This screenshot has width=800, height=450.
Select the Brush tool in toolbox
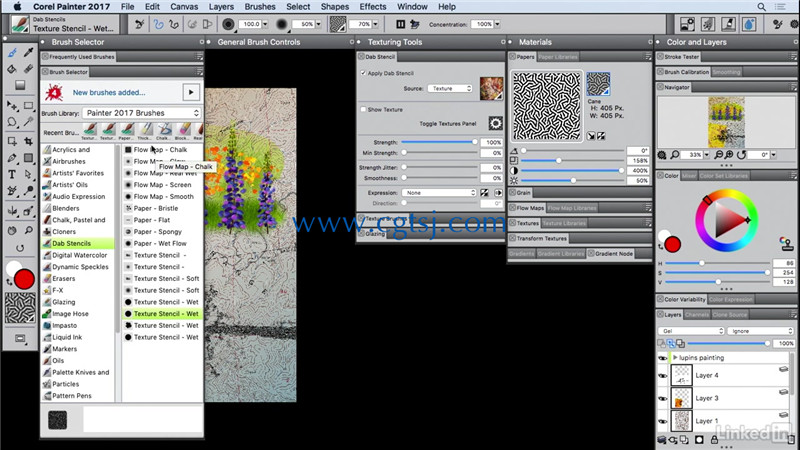pos(12,53)
